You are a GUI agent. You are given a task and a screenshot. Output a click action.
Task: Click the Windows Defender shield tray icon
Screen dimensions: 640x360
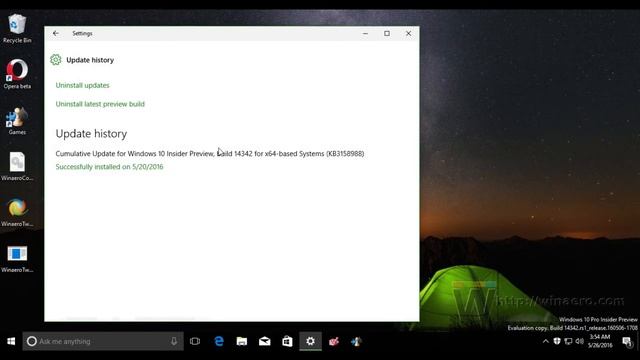557,341
